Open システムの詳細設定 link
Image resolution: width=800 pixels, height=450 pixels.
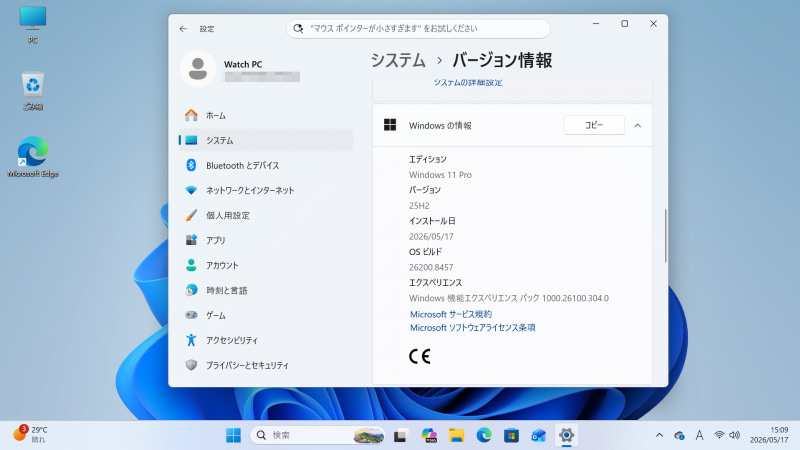(468, 83)
